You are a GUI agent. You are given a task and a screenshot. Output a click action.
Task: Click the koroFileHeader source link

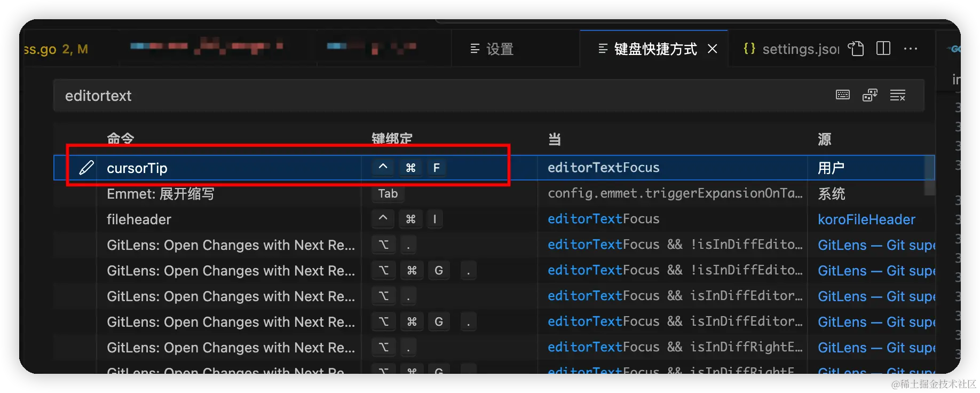(866, 219)
